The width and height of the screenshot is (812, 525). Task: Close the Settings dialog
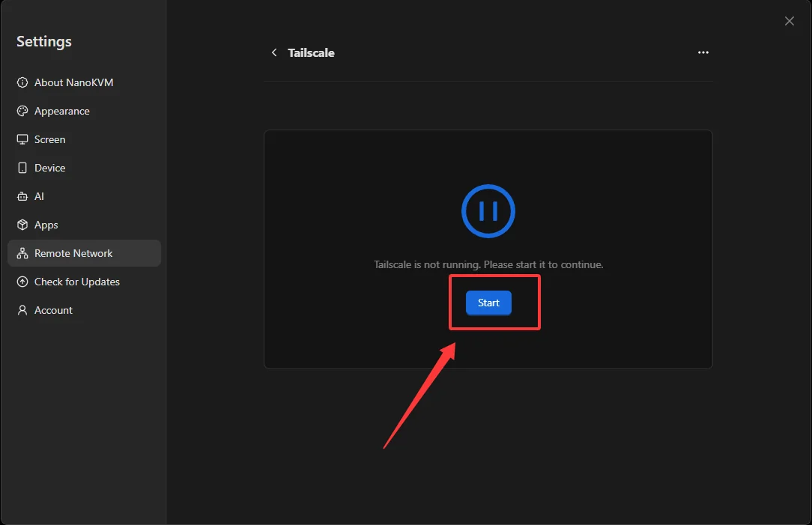790,21
